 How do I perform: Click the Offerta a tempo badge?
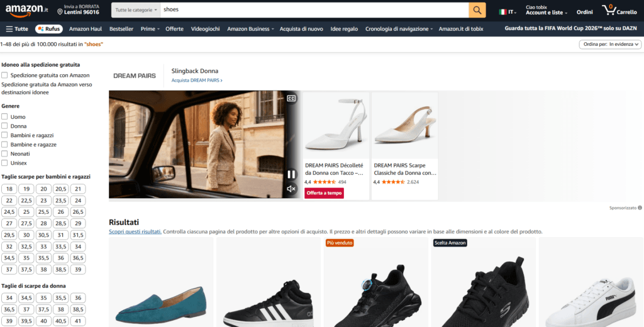[324, 193]
